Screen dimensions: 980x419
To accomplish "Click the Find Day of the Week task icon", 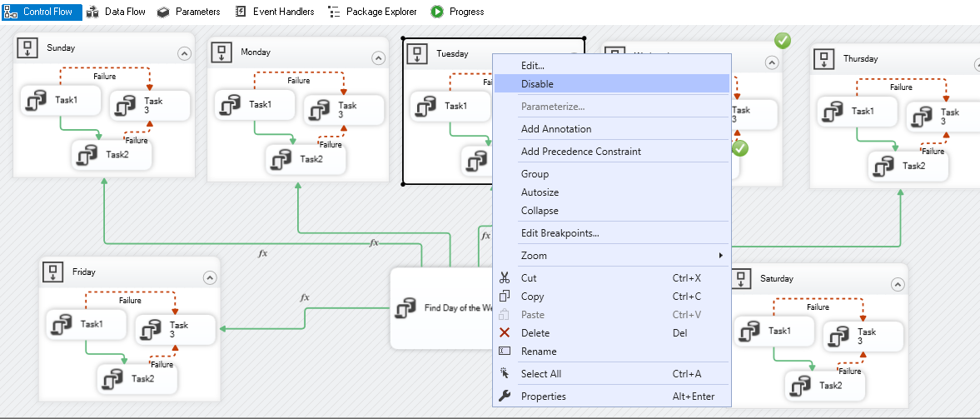I will [x=405, y=308].
